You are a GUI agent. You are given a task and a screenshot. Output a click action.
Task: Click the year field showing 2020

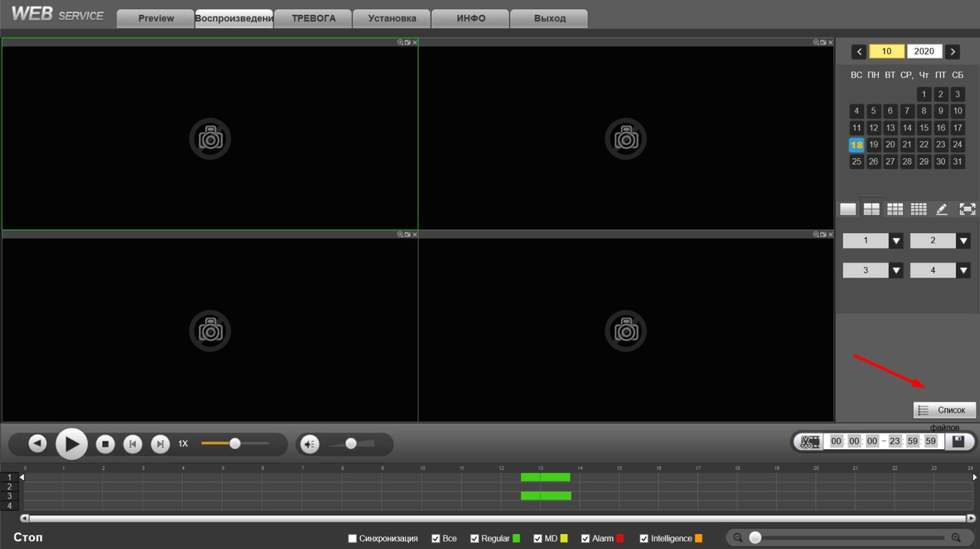tap(924, 52)
